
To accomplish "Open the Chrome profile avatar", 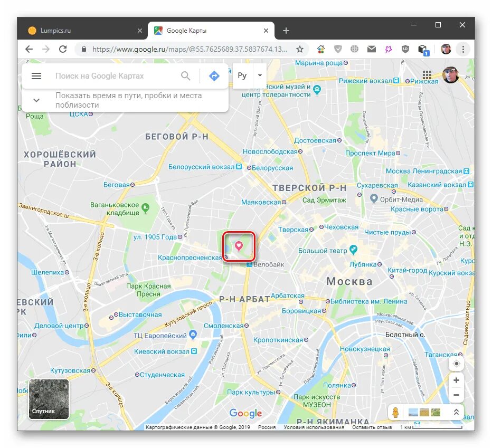I will click(x=446, y=49).
